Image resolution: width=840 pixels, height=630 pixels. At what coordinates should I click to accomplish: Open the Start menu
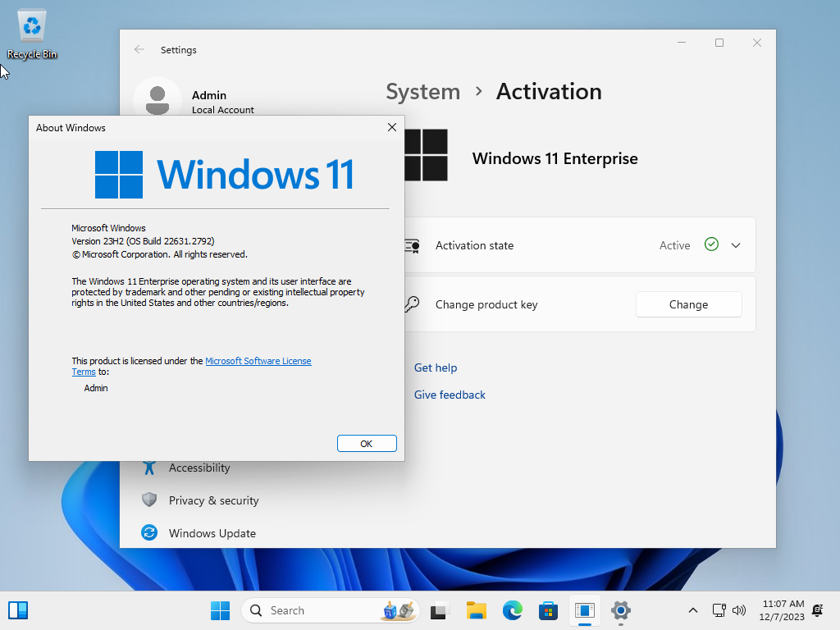(220, 610)
